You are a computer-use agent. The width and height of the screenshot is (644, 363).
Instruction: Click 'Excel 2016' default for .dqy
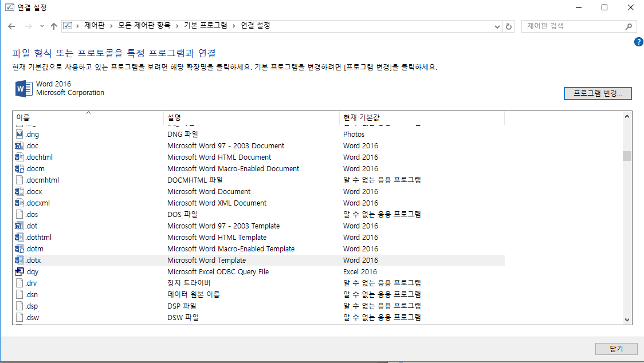(x=360, y=272)
